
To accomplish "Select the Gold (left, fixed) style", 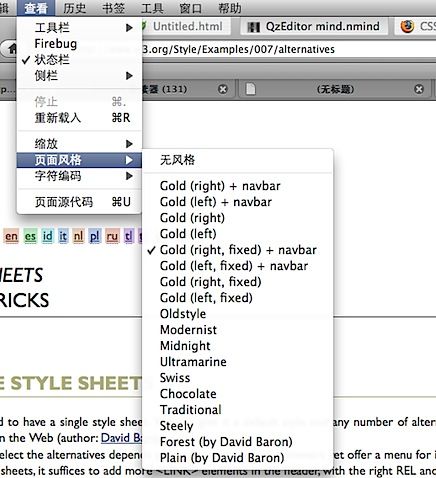I will [237, 298].
